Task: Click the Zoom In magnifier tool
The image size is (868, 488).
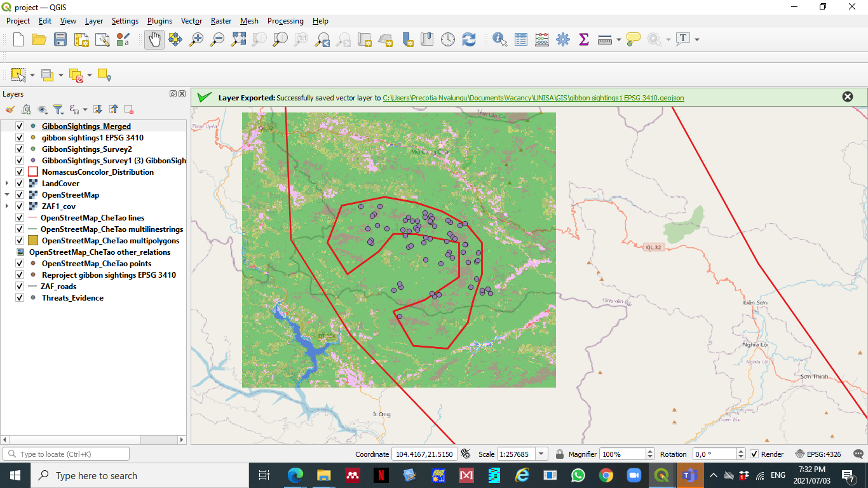Action: 196,39
